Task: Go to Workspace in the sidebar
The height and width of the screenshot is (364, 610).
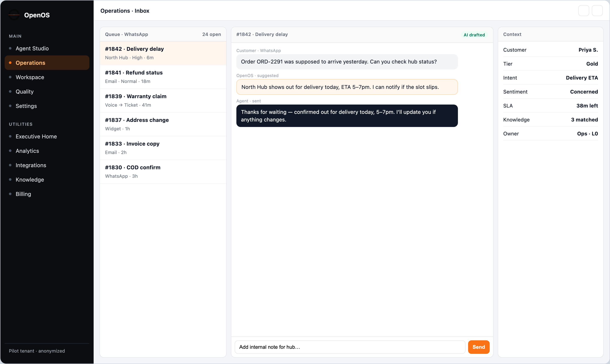Action: click(47, 77)
